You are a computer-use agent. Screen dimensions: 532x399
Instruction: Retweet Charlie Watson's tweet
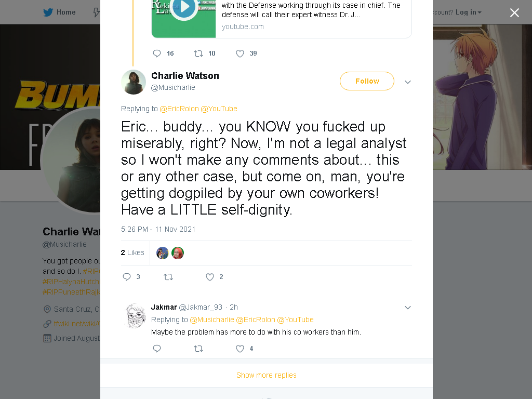coord(168,277)
